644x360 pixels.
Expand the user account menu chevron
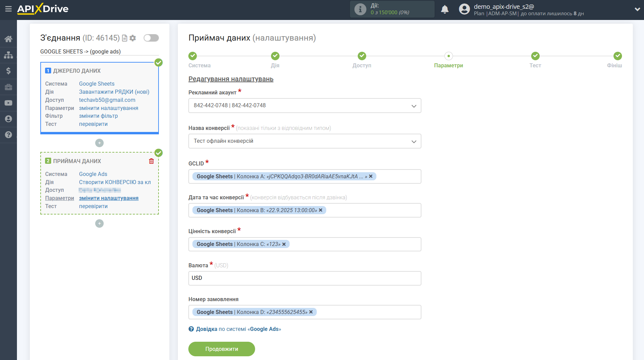637,9
